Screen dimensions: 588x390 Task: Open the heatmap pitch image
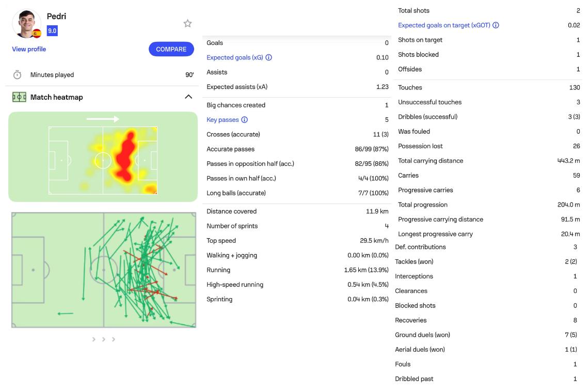click(x=103, y=157)
